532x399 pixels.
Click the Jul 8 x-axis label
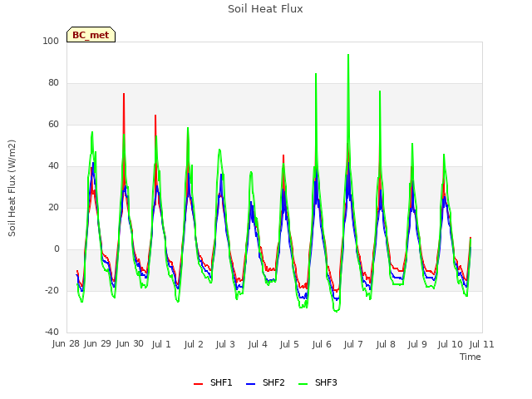pyautogui.click(x=386, y=344)
